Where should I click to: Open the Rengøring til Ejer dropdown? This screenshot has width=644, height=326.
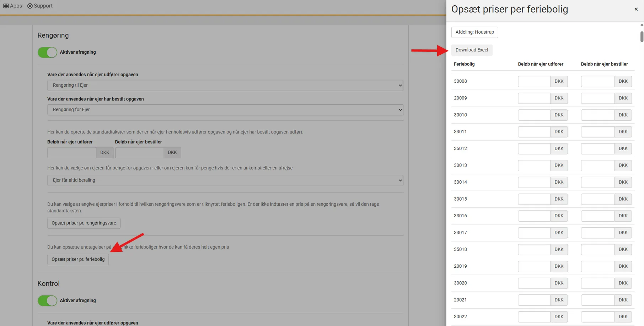225,85
